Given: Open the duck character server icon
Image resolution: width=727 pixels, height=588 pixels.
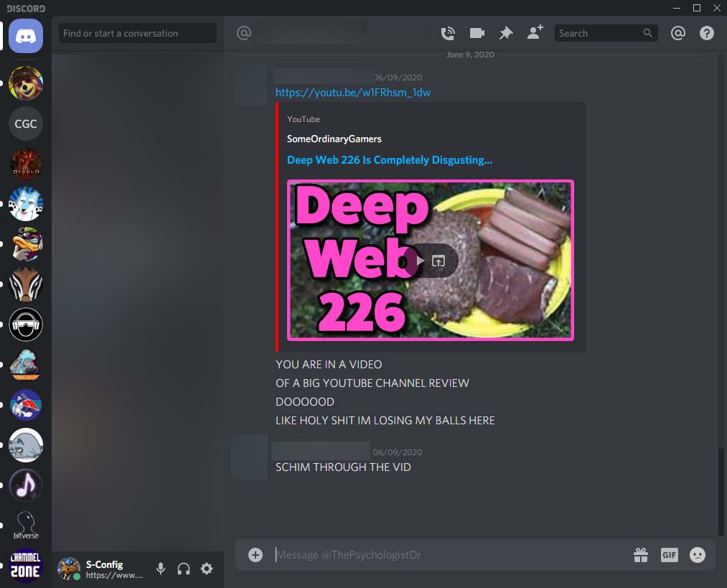Looking at the screenshot, I should [x=26, y=244].
